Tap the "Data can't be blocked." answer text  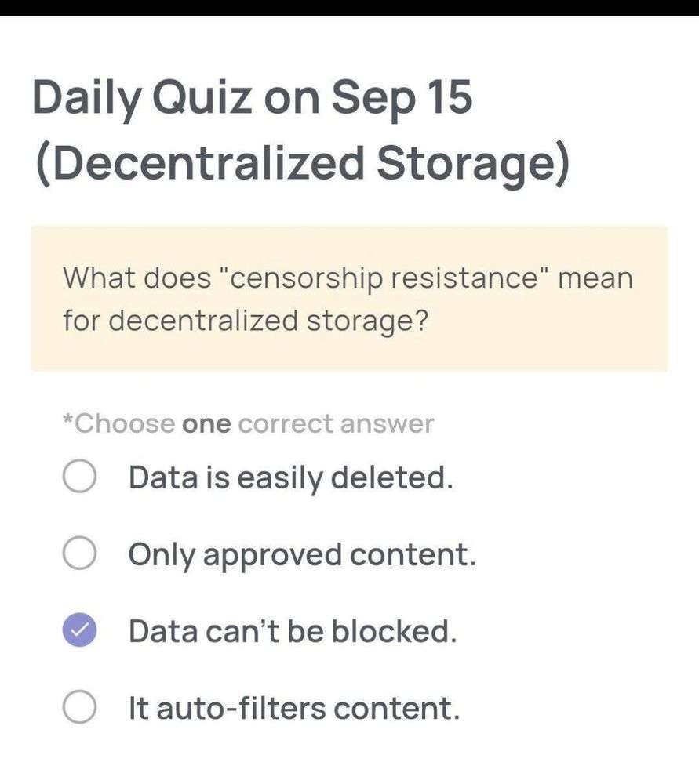click(x=293, y=631)
